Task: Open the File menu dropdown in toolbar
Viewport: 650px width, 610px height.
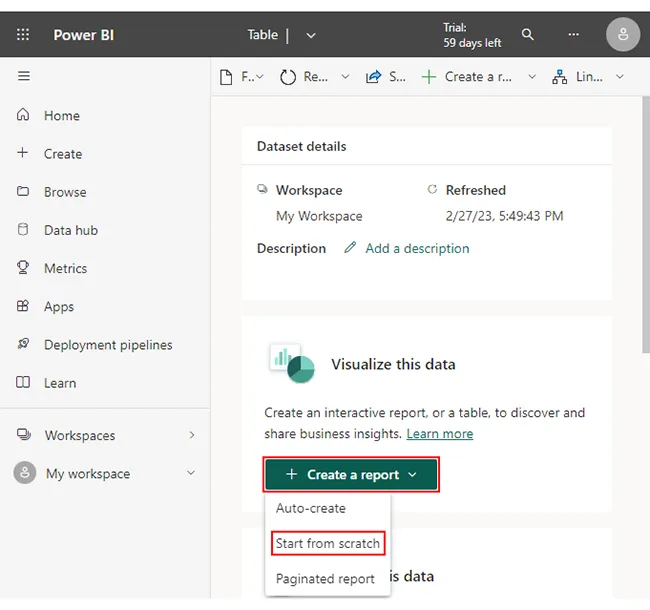Action: point(240,77)
